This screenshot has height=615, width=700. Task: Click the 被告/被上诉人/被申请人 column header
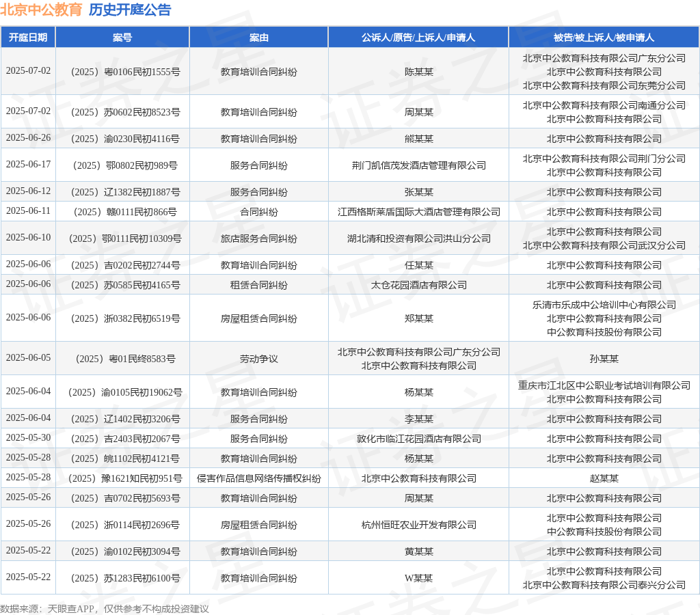pos(604,38)
